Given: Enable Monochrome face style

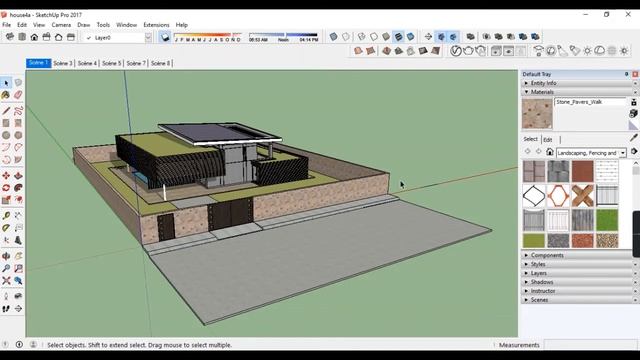Looking at the screenshot, I should (x=411, y=37).
